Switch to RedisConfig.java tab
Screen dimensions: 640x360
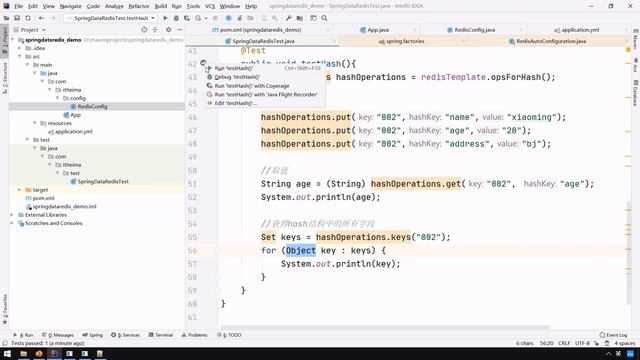tap(473, 30)
